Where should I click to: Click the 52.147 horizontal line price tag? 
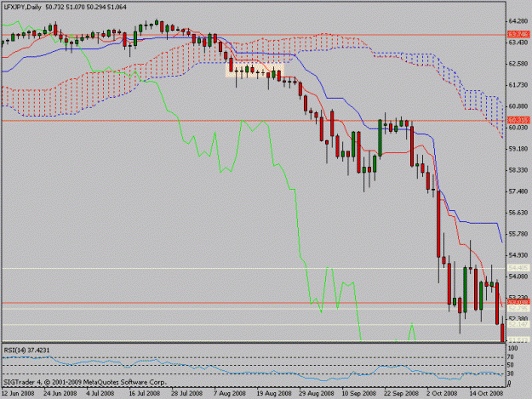coord(518,324)
